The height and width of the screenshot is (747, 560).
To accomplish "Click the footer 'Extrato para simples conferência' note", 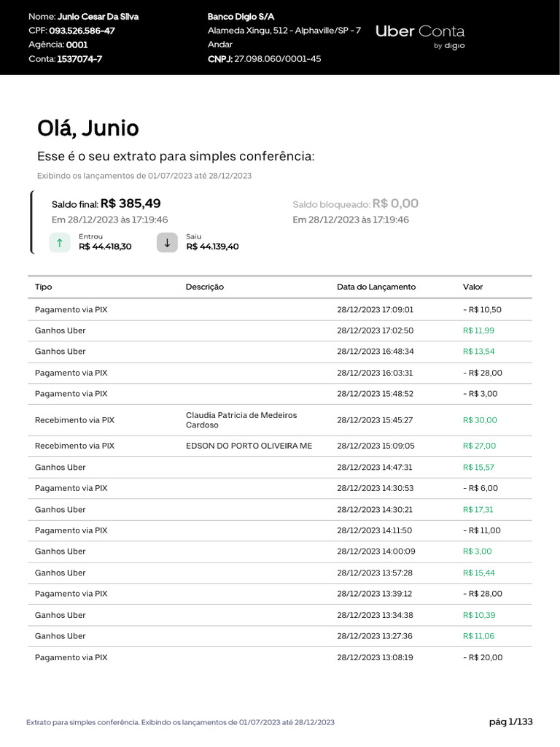I will (x=180, y=723).
